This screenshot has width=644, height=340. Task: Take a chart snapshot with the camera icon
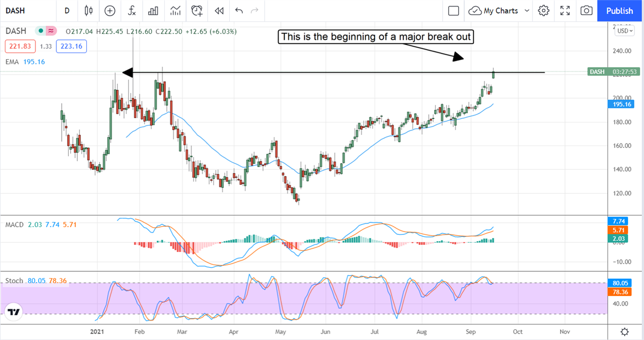coord(587,11)
